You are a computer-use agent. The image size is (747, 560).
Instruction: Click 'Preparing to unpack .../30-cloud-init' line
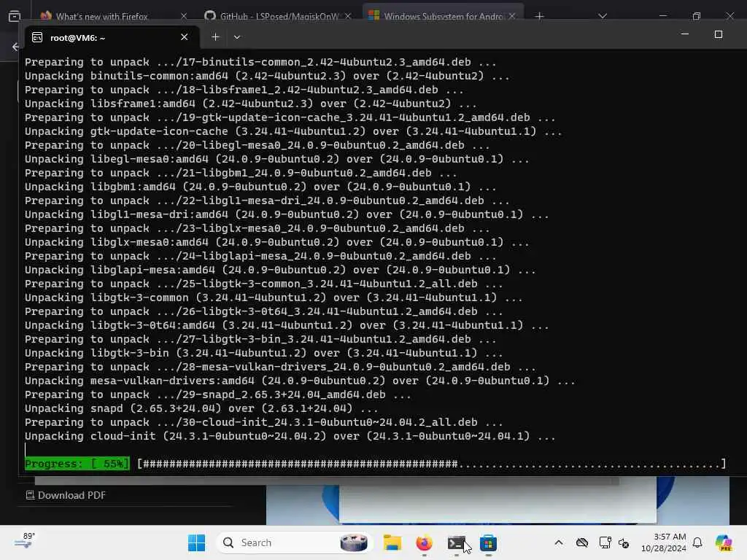pos(264,422)
